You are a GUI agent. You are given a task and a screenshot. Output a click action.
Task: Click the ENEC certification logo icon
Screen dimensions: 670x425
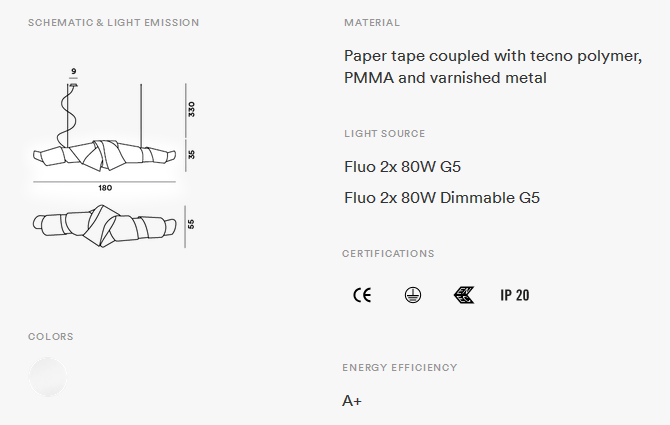point(464,295)
